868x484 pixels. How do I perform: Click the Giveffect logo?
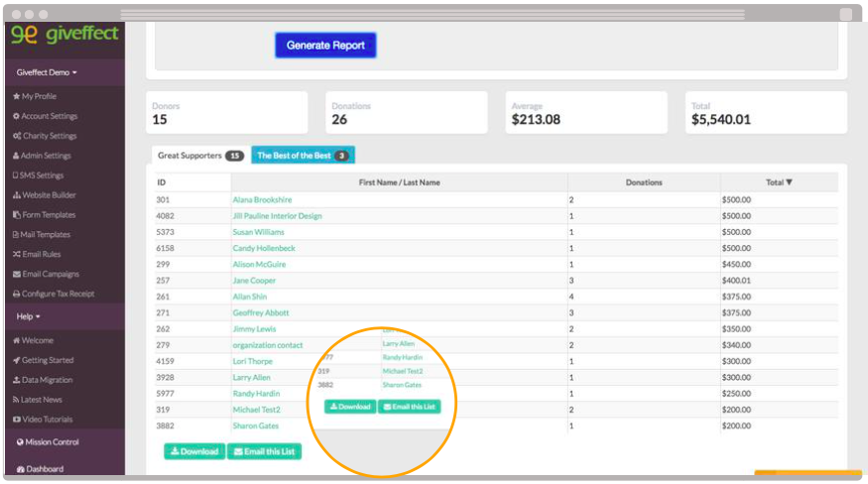coord(64,35)
